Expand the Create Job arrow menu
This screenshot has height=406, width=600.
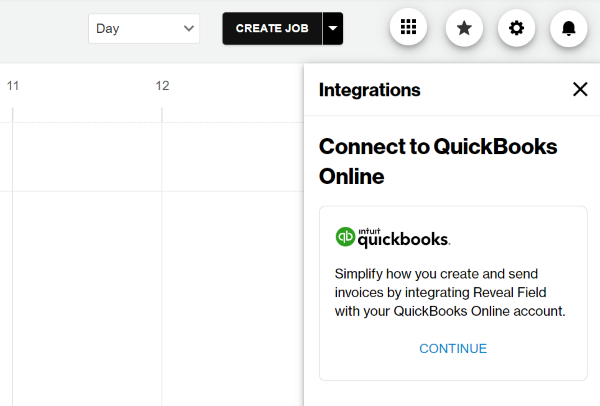(x=333, y=28)
